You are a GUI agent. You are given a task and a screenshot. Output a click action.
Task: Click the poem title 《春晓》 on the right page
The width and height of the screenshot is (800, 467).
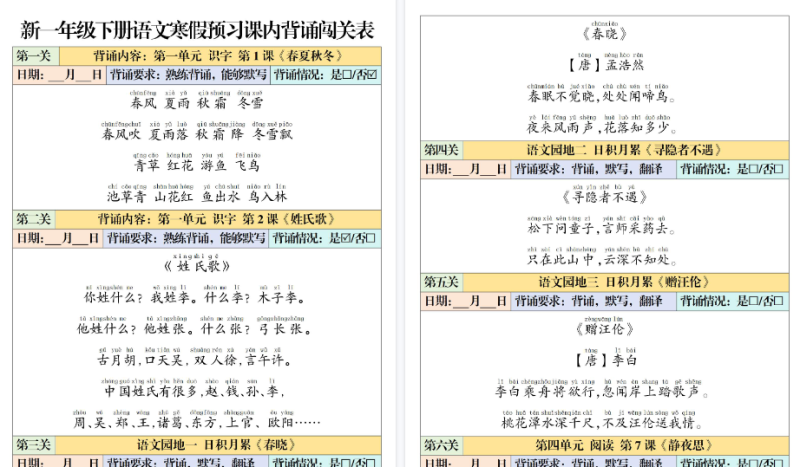coord(605,34)
